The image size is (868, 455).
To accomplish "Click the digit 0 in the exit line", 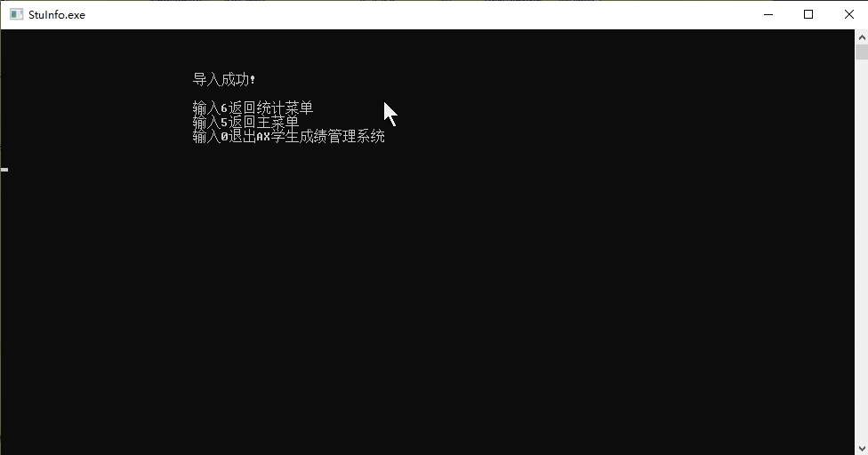I will tap(224, 137).
